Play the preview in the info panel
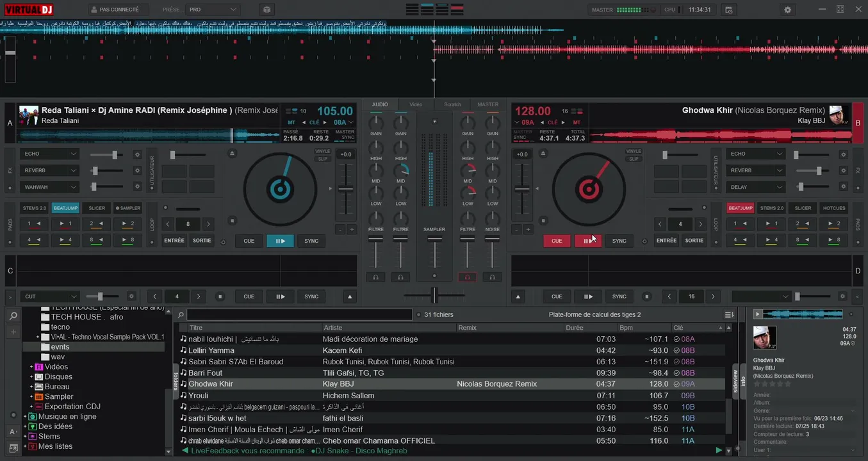This screenshot has width=868, height=461. (758, 314)
